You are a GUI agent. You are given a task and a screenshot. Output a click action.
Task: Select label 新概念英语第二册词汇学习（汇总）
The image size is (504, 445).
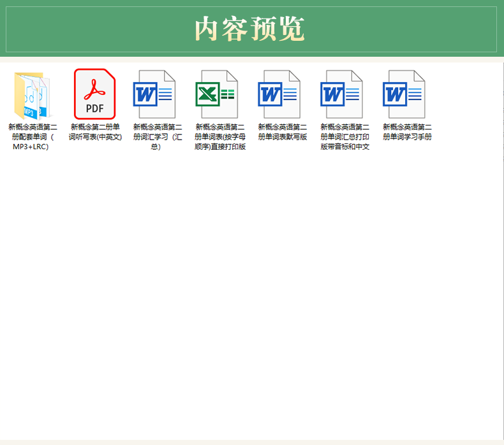158,137
